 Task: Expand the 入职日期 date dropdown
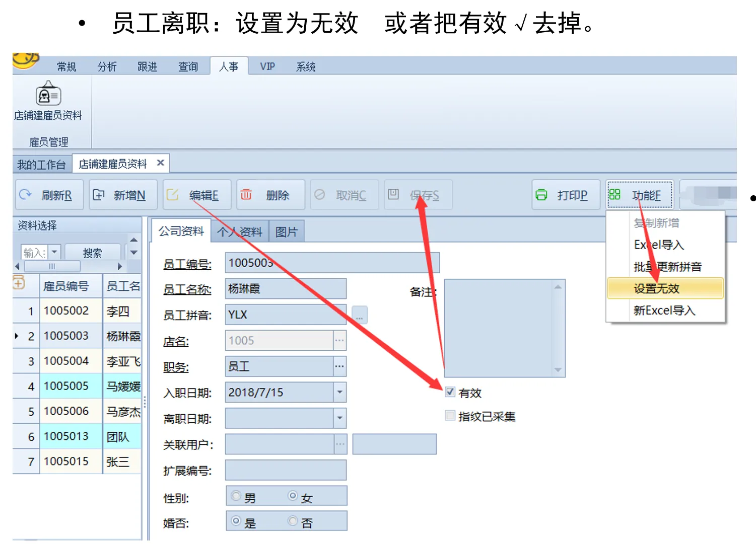340,393
